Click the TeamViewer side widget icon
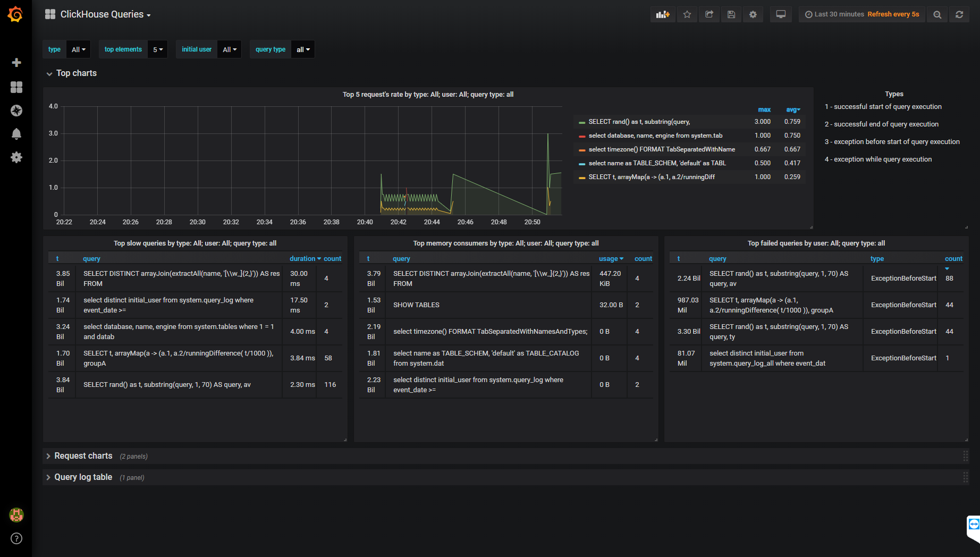 [974, 525]
